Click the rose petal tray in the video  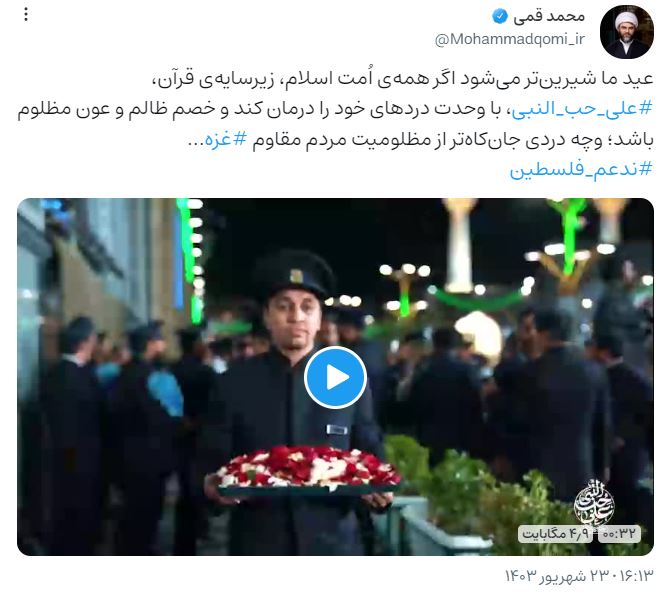pyautogui.click(x=307, y=471)
